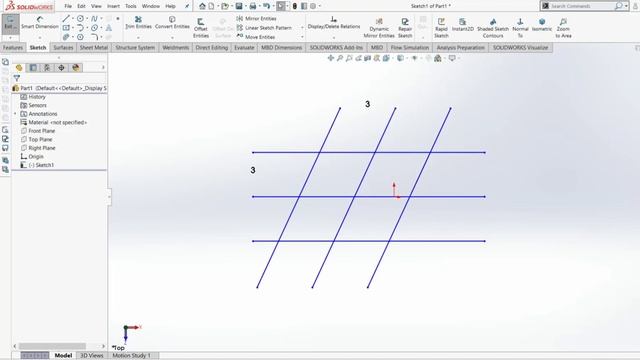The width and height of the screenshot is (640, 360).
Task: Open the Motion Study 1 tab
Action: (131, 356)
